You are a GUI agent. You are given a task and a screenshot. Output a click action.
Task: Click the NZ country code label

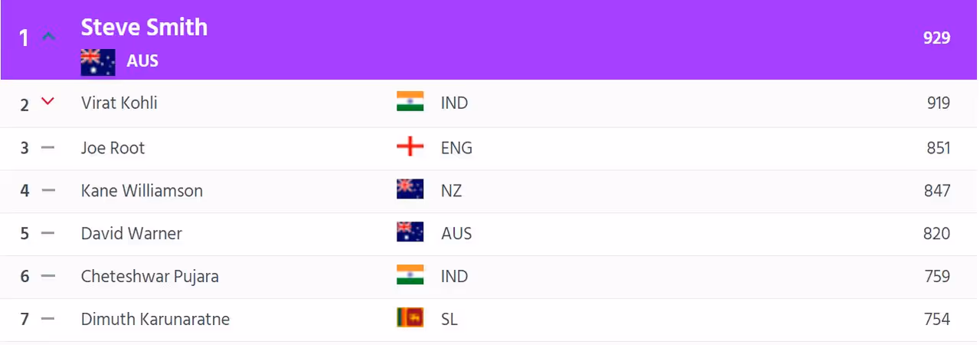[452, 191]
